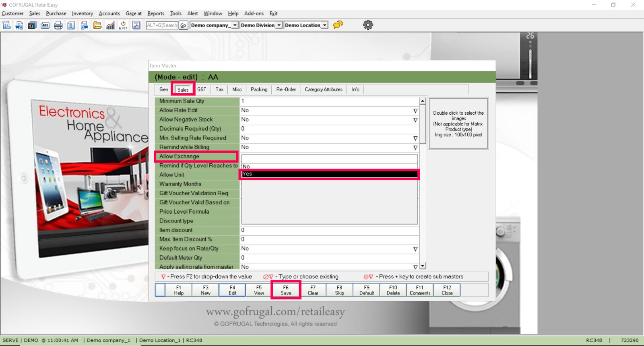
Task: Expand Min. Selling Rate Required dropdown arrow
Action: point(415,138)
